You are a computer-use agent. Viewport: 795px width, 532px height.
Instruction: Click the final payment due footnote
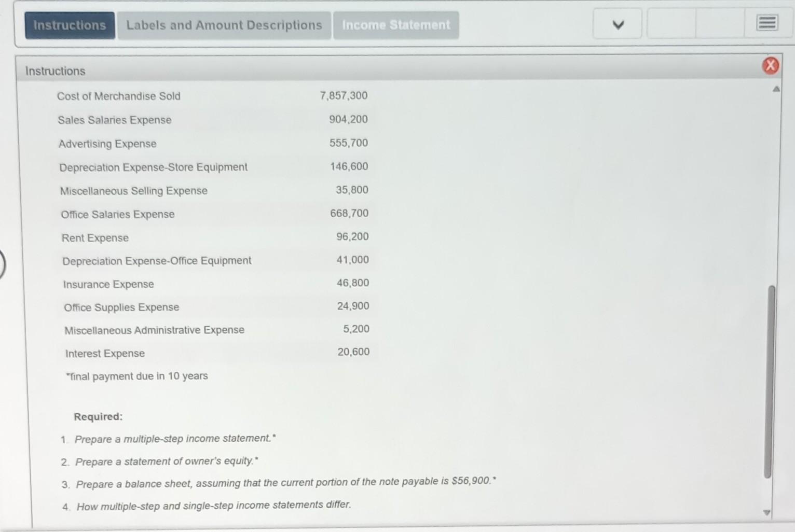point(136,376)
